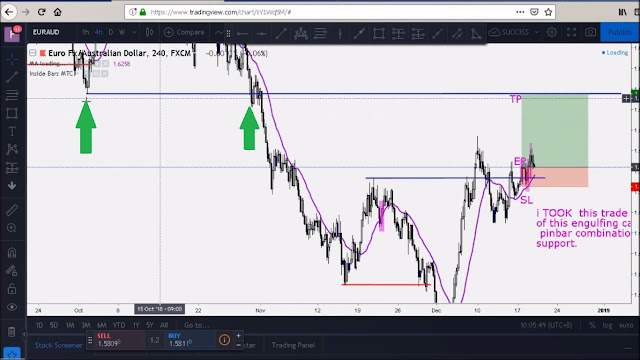The image size is (640, 360).
Task: Open the Trading Panel tab
Action: tap(293, 345)
